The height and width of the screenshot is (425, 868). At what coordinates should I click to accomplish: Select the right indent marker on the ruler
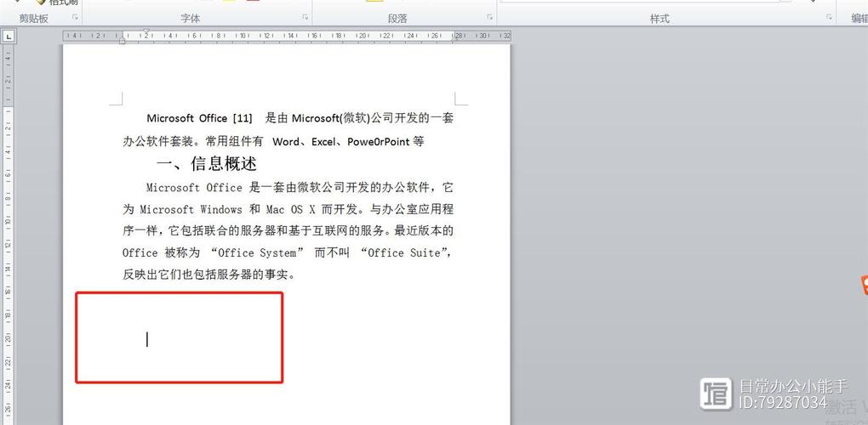(x=454, y=40)
